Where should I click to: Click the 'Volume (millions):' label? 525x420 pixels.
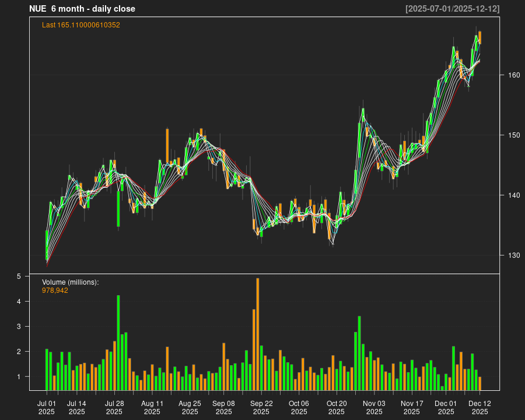tap(71, 282)
